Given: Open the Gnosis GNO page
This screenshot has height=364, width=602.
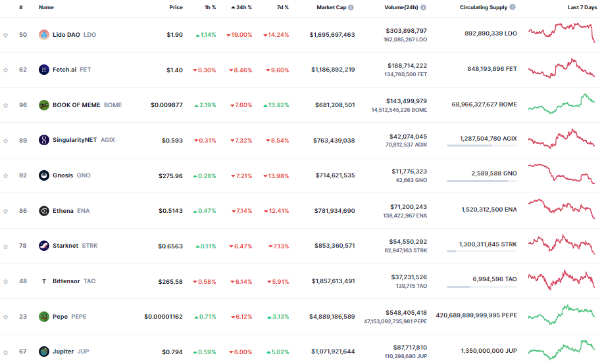Looking at the screenshot, I should [72, 175].
